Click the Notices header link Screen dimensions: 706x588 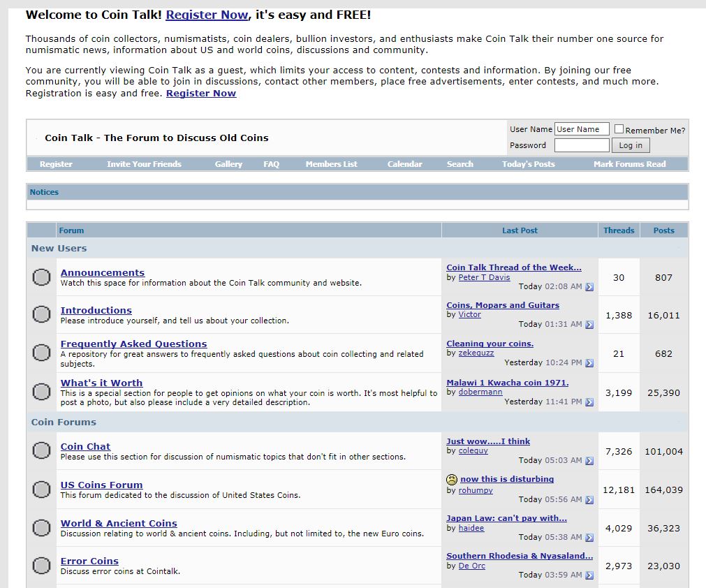pos(44,192)
